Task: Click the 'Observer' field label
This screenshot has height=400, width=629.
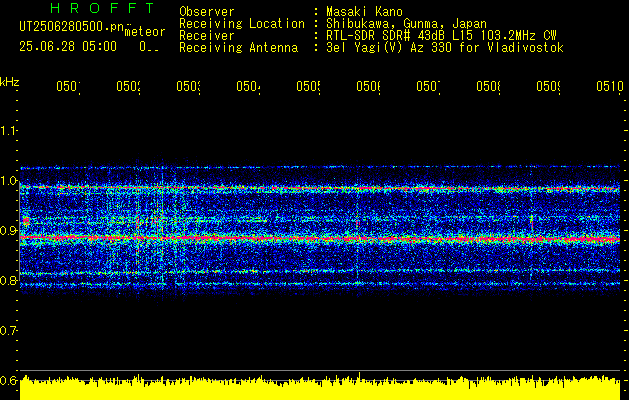Action: [x=207, y=12]
